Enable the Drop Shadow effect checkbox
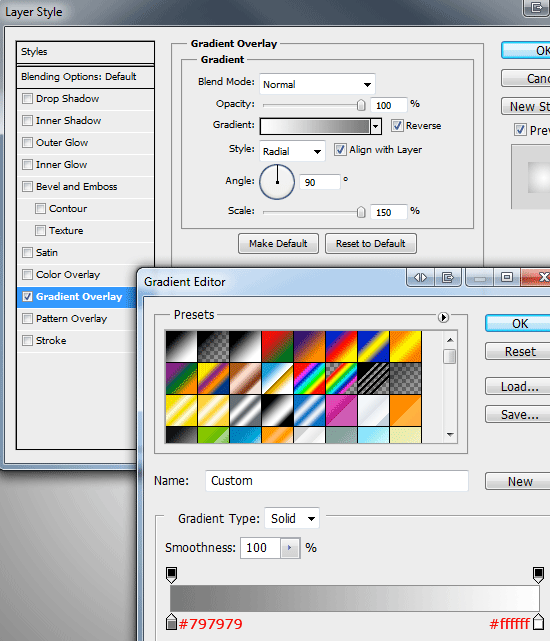Viewport: 550px width, 641px height. point(27,99)
